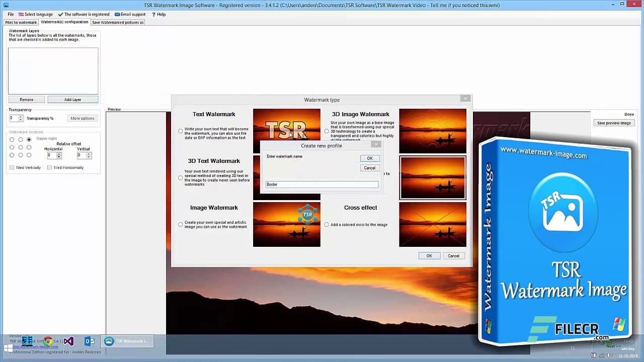Select the center watermark location radio

pos(21,147)
